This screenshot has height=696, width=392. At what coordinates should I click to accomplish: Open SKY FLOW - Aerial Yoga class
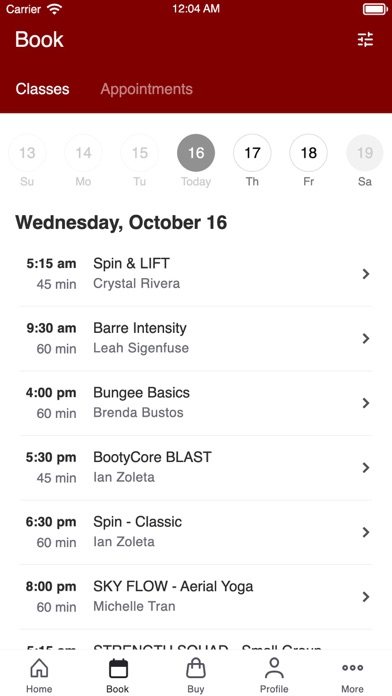click(x=196, y=597)
